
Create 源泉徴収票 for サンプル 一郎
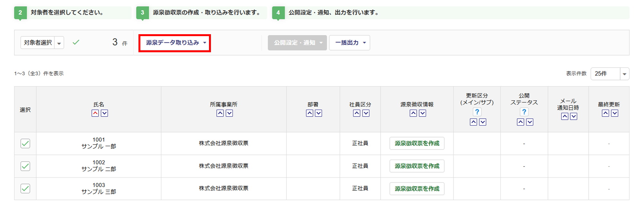[x=417, y=143]
